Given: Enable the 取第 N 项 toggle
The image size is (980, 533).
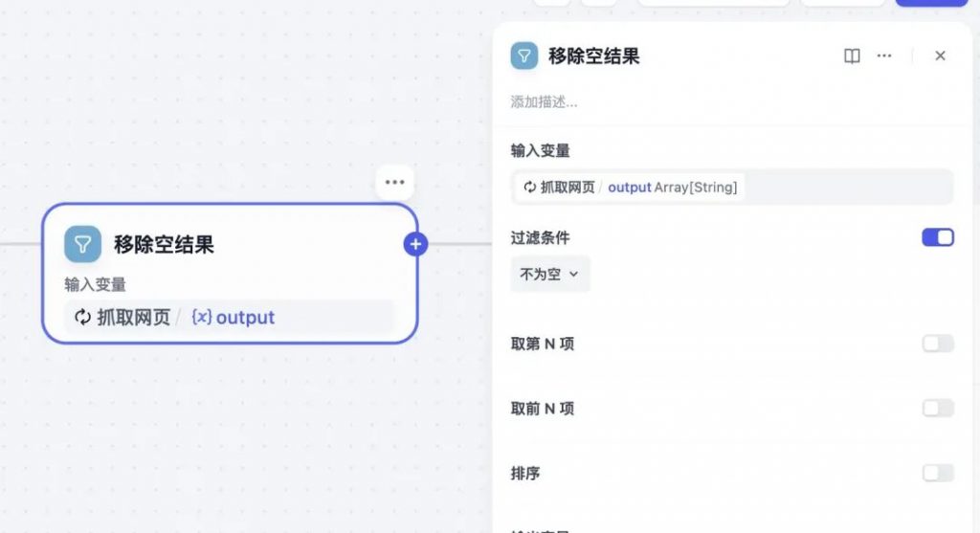Looking at the screenshot, I should point(938,344).
